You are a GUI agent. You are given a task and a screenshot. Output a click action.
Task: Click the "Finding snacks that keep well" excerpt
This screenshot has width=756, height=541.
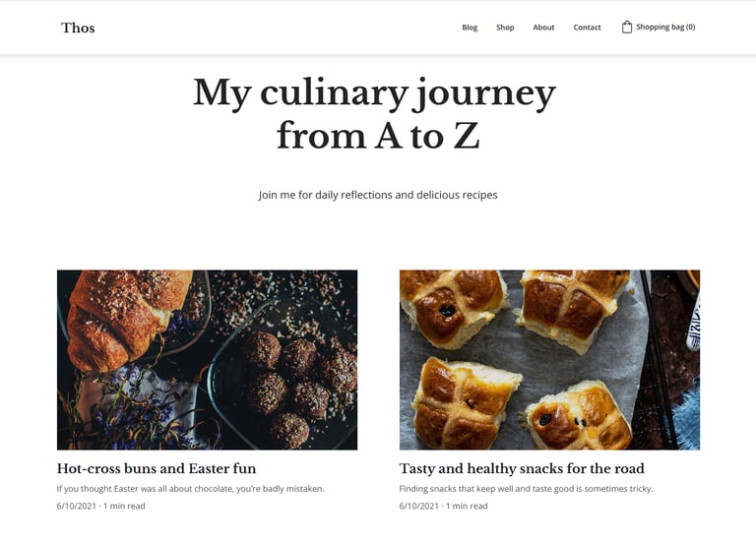click(x=526, y=488)
